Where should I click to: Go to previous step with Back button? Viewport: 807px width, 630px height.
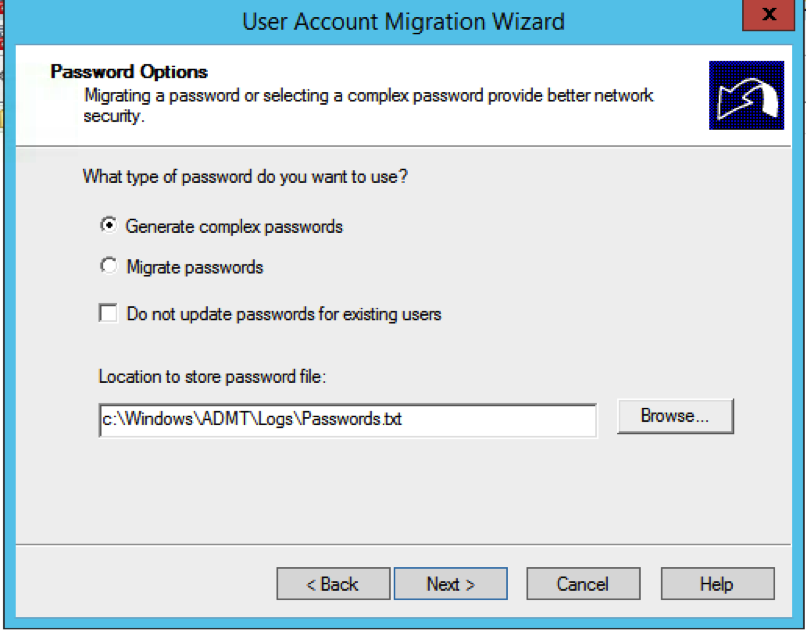[332, 584]
